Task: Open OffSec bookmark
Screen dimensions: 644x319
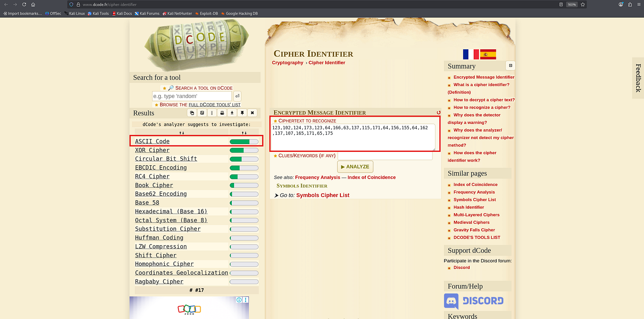Action: tap(53, 13)
